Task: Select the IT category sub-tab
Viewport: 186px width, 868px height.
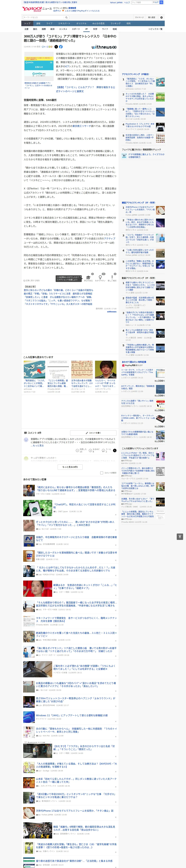Action: (86, 29)
